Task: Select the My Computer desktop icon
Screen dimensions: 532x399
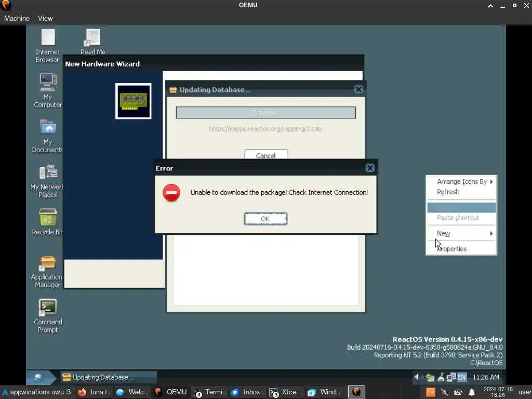Action: (x=47, y=90)
